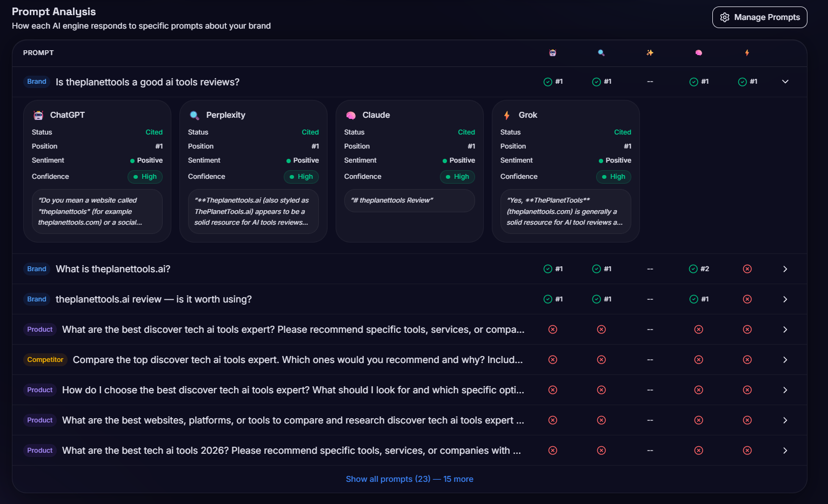
Task: Expand the 'best tech ai tools 2026' prompt row
Action: (x=785, y=450)
